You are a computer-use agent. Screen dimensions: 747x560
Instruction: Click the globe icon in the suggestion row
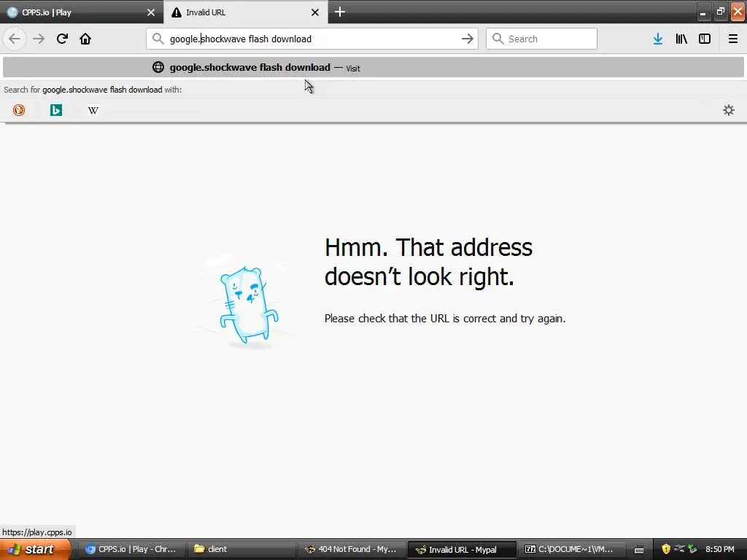(x=158, y=67)
